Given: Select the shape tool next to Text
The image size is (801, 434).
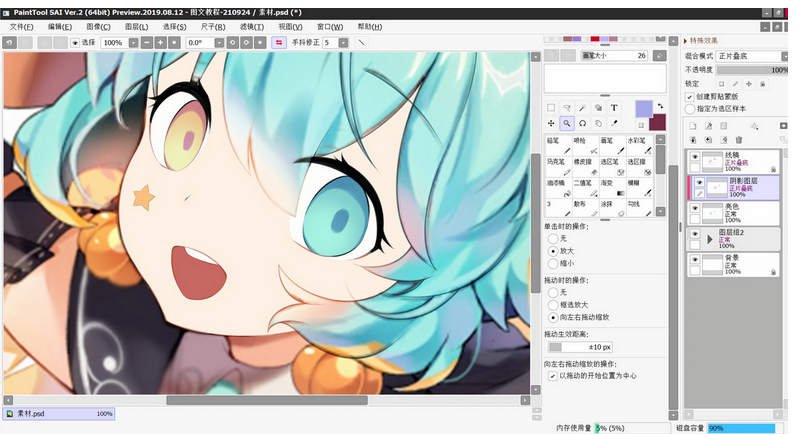Looking at the screenshot, I should pyautogui.click(x=598, y=108).
